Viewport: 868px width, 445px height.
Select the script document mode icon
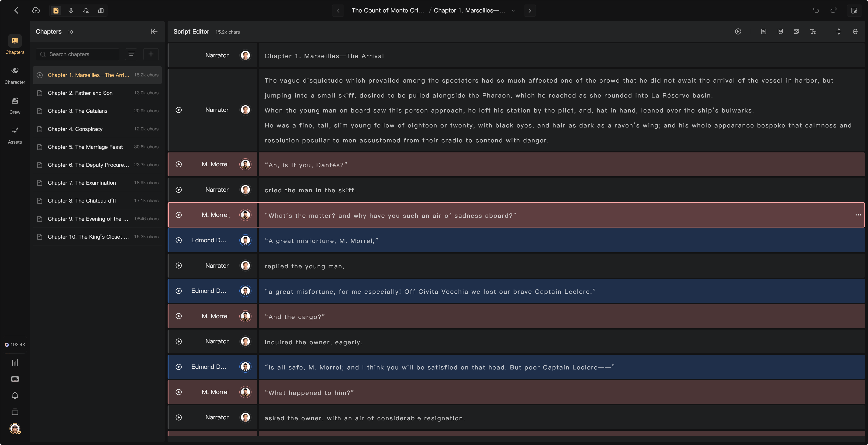pyautogui.click(x=56, y=10)
